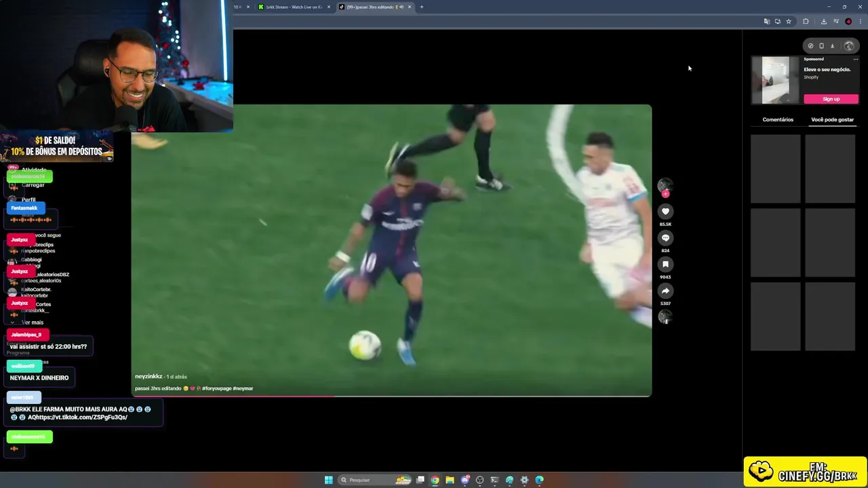Image resolution: width=868 pixels, height=488 pixels.
Task: Pause the Neymar video by clicking it
Action: [x=391, y=250]
